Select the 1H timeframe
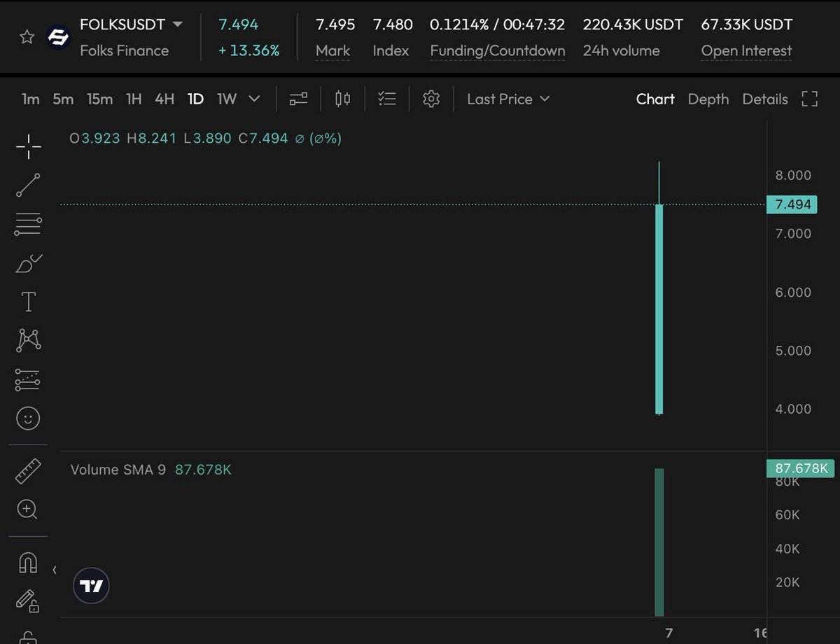The image size is (840, 644). click(134, 99)
